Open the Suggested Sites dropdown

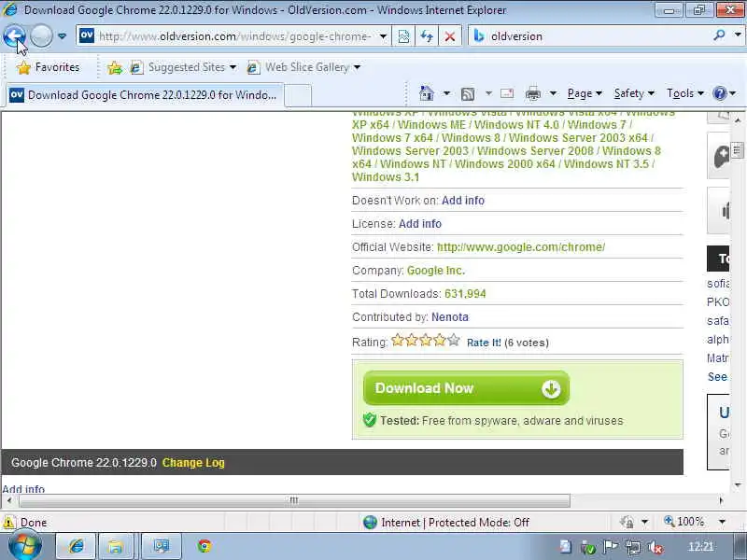pos(183,67)
